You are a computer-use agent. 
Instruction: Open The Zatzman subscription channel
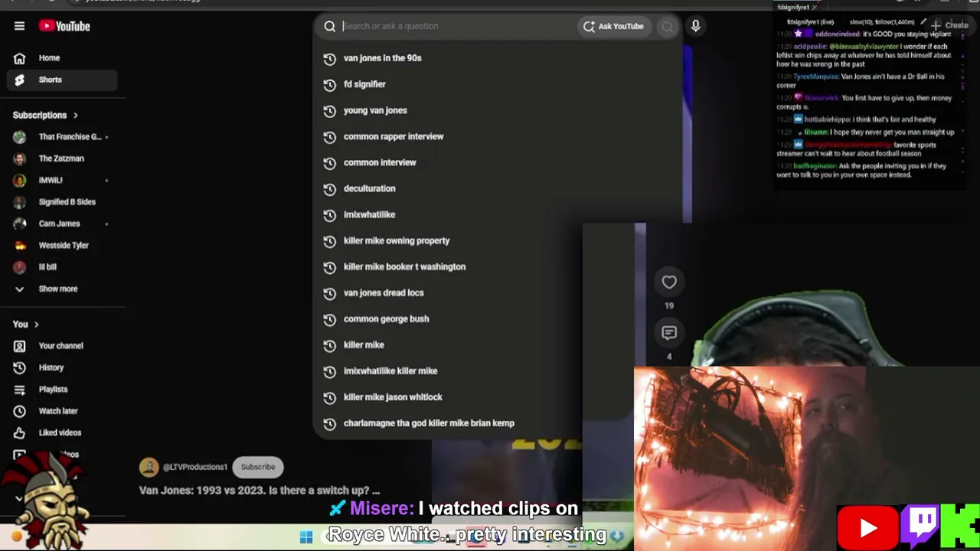click(x=61, y=158)
